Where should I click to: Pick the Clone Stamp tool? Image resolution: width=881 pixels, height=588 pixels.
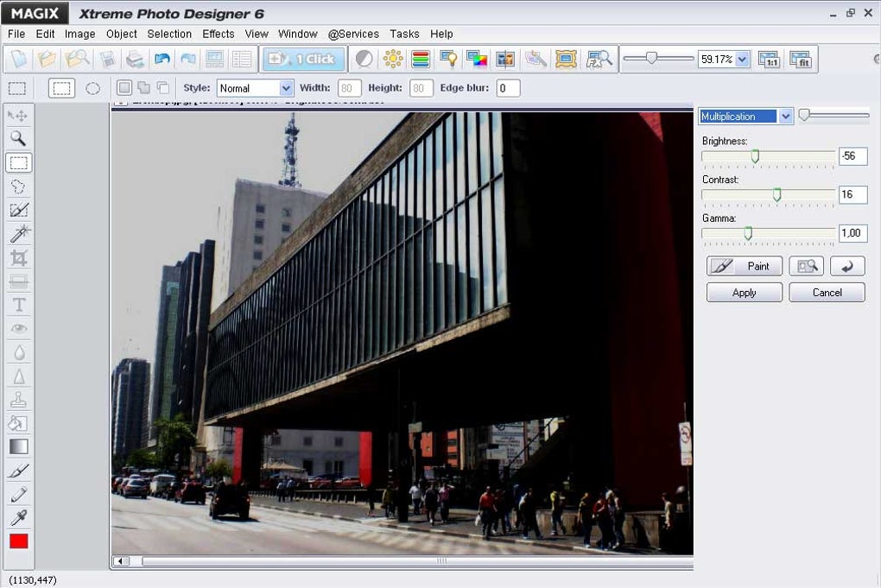click(x=18, y=399)
